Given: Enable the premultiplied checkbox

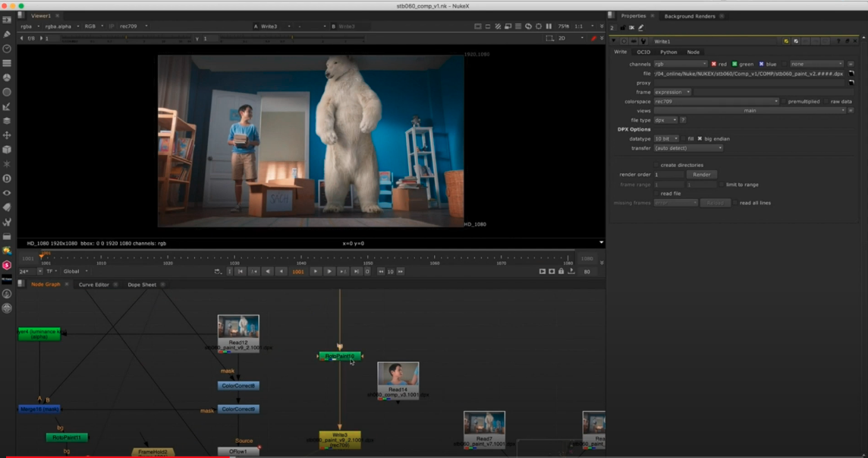Looking at the screenshot, I should coord(785,102).
